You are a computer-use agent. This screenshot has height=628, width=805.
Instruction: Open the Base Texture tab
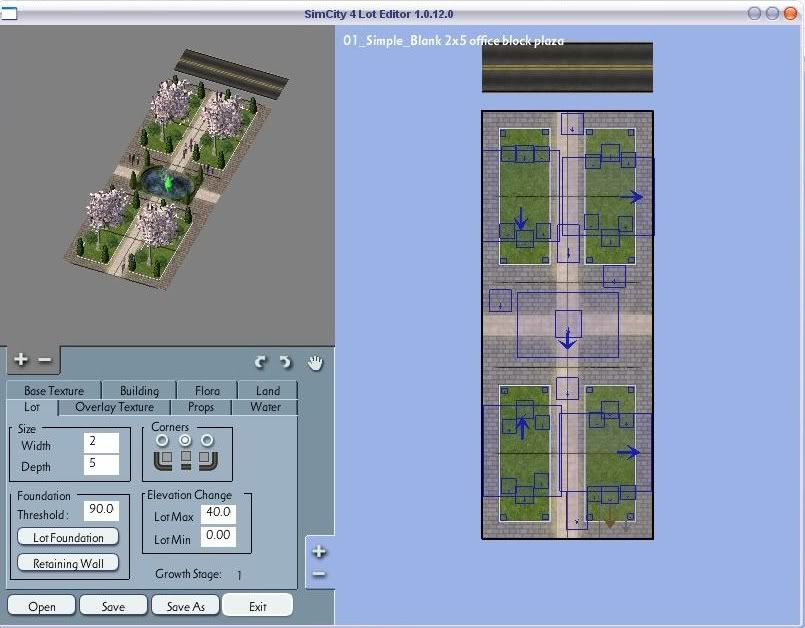(54, 391)
